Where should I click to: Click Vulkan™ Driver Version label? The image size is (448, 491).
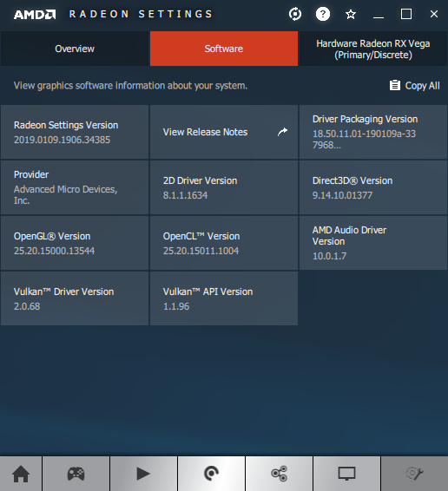[x=63, y=291]
